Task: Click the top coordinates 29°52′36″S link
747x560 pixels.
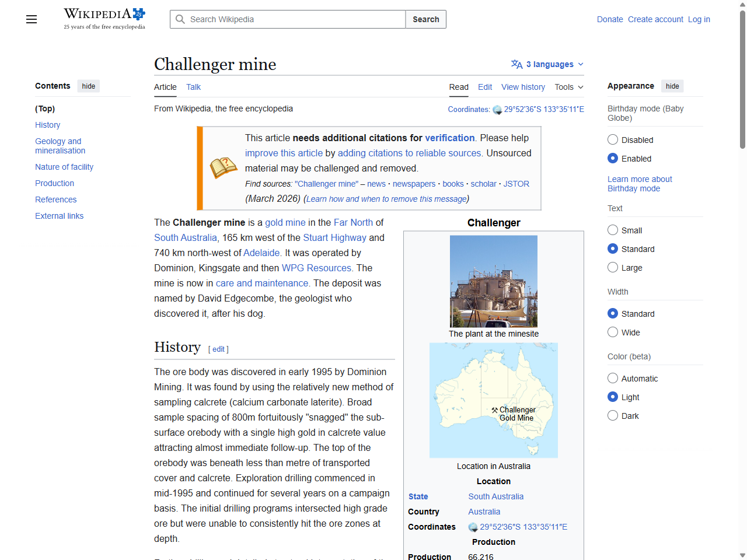Action: [x=544, y=109]
